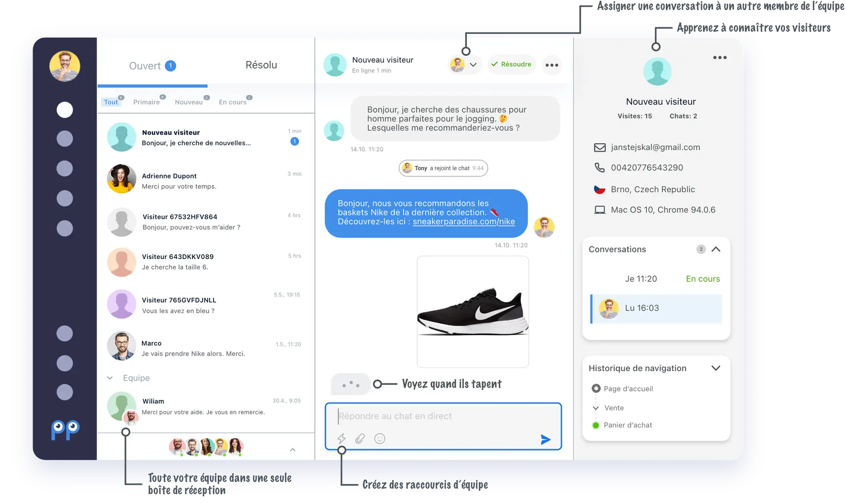The height and width of the screenshot is (504, 845).
Task: Click the agent profile photo in sidebar
Action: click(65, 66)
